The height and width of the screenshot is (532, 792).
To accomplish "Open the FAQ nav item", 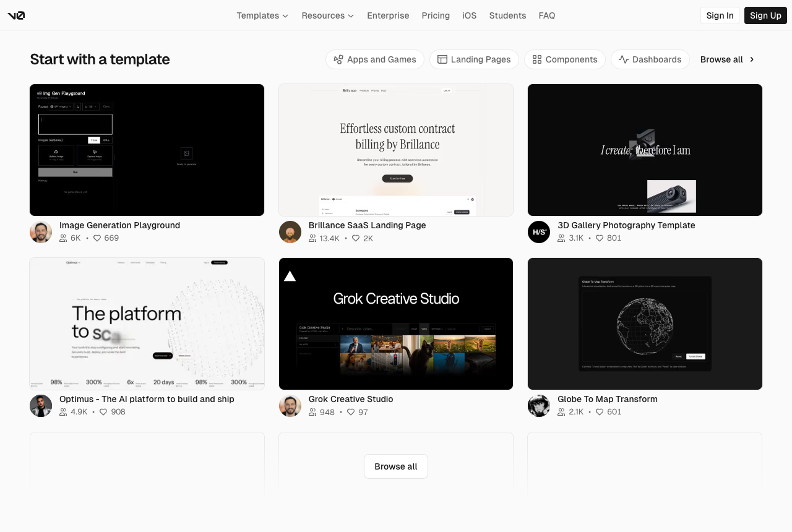I will 547,15.
